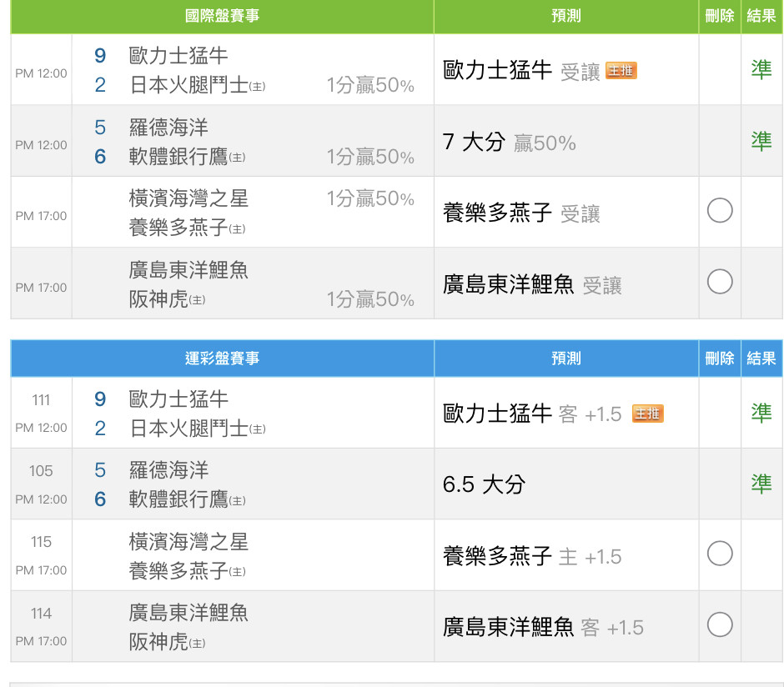Screen dimensions: 784x687
Task: Click 準 result for 歐力士猛牛 受讓 row
Action: [761, 69]
